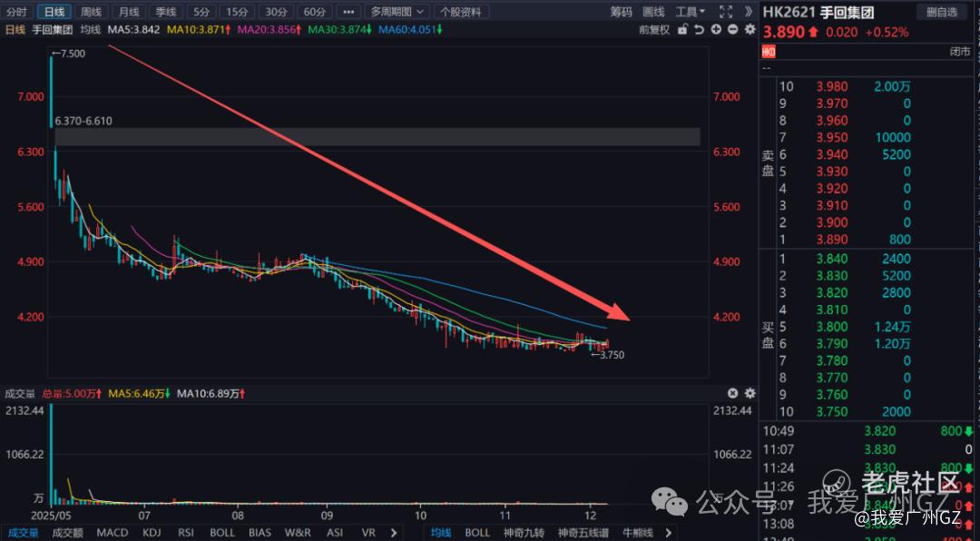
Task: Select the 15分 period tab
Action: point(237,11)
